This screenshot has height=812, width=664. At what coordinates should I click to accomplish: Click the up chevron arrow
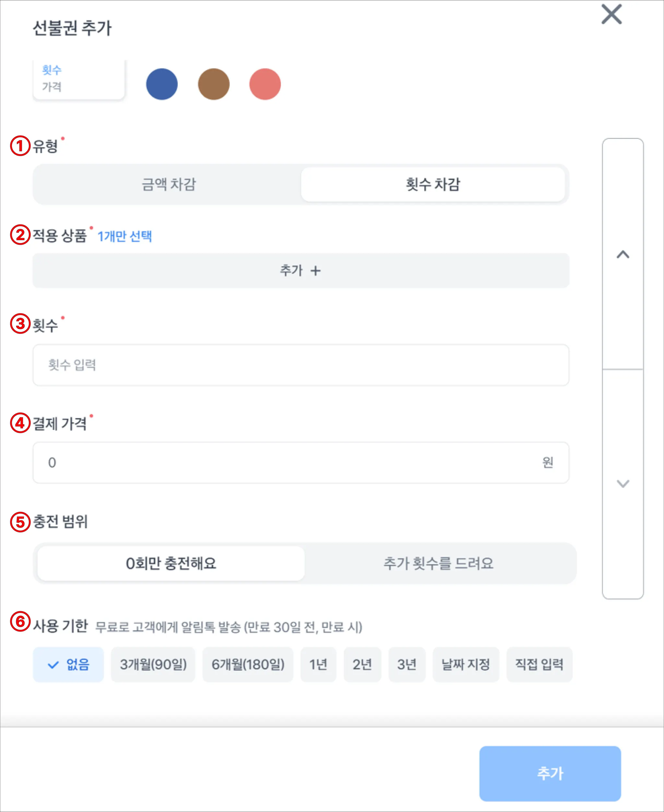(623, 254)
